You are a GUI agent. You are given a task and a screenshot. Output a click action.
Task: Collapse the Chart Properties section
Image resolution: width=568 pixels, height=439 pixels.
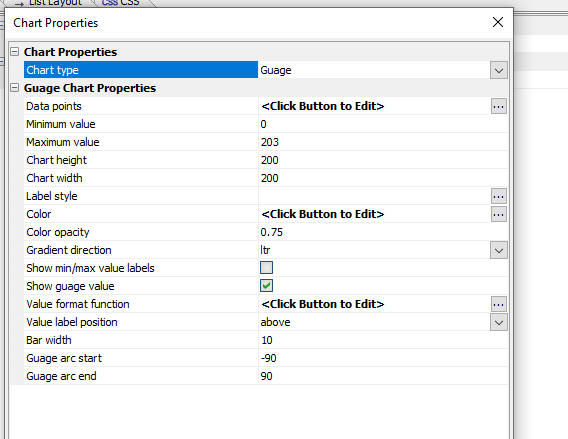pos(14,51)
